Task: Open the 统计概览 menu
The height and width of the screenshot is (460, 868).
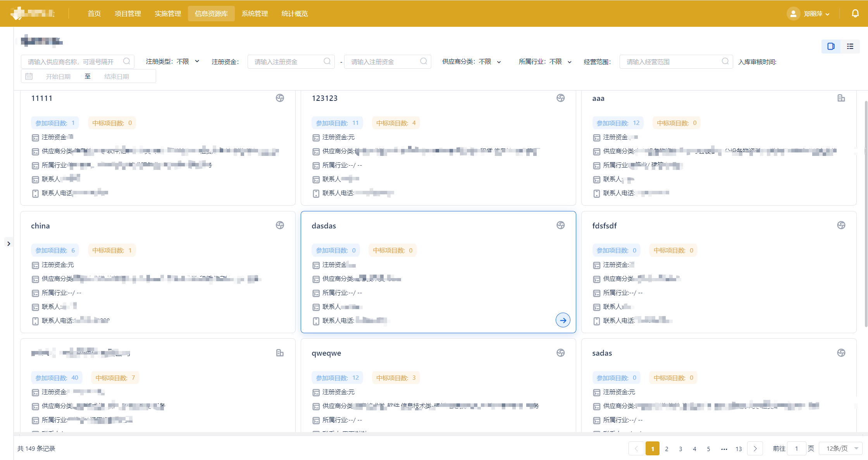Action: pos(294,14)
